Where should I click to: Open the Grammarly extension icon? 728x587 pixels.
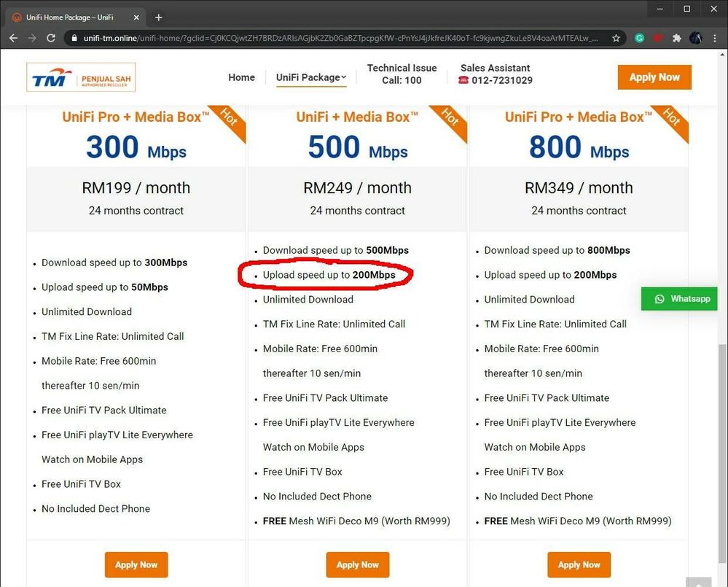tap(640, 38)
